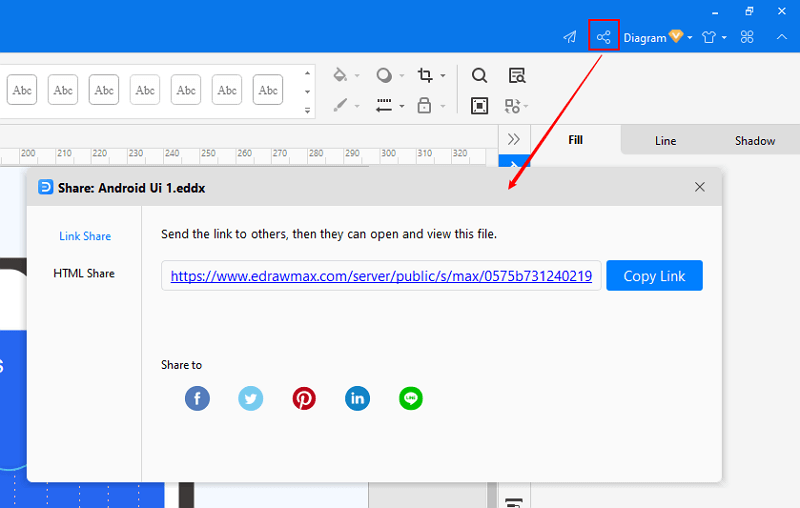Select Link Share in dialog sidebar
This screenshot has height=508, width=800.
(85, 236)
